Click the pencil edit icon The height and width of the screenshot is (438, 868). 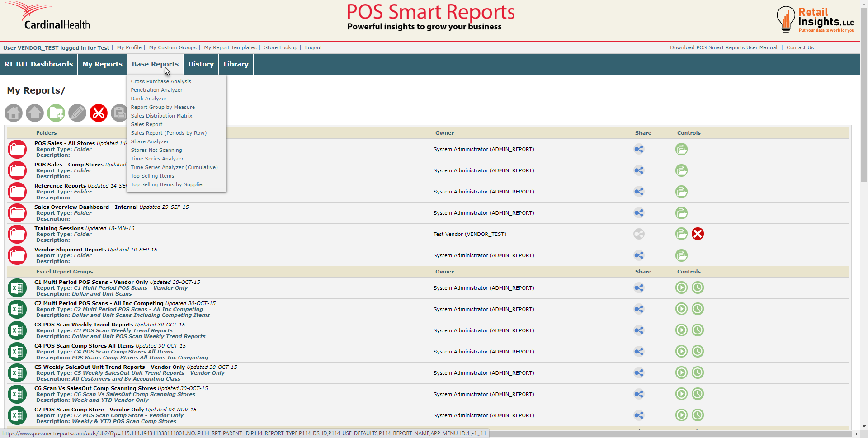[77, 113]
